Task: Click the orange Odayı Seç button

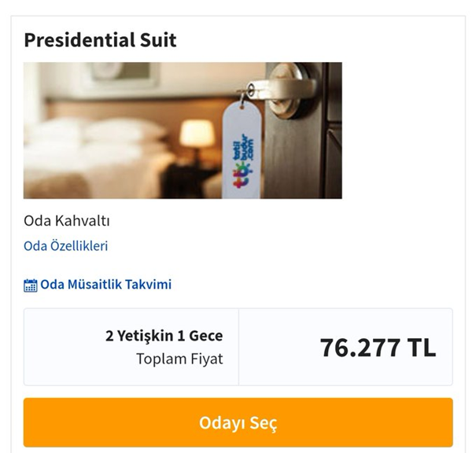Action: [238, 422]
